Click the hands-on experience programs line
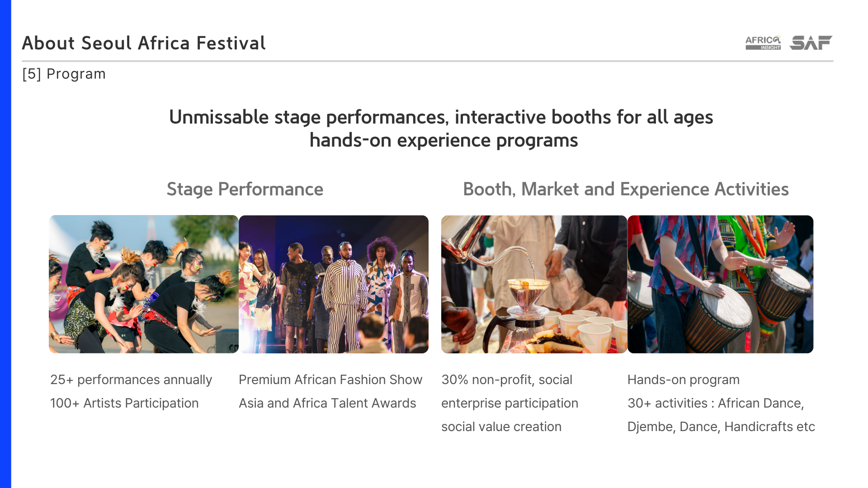868x488 pixels. (x=443, y=141)
